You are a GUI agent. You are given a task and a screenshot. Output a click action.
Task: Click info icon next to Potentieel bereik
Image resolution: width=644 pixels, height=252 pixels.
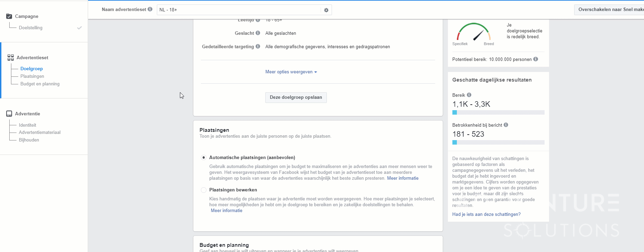point(536,59)
